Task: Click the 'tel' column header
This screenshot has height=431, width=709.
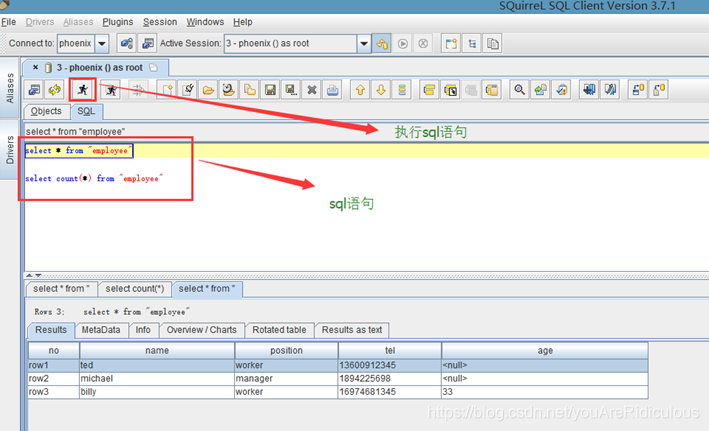Action: coord(390,350)
